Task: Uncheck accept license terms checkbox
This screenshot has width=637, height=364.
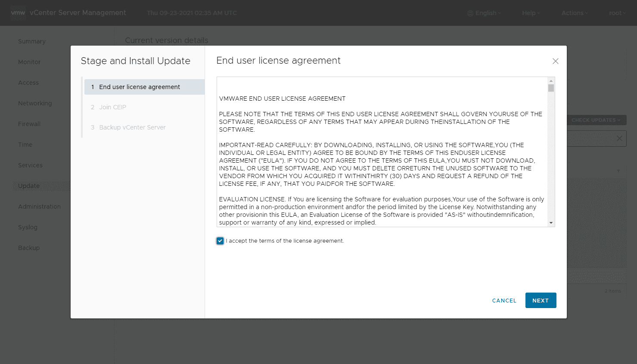Action: point(220,241)
